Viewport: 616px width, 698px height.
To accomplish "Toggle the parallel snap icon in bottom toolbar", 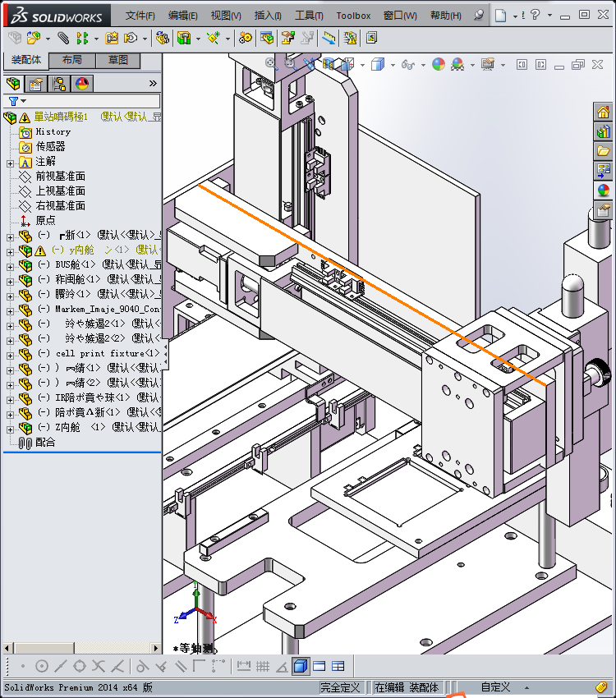I will [181, 666].
